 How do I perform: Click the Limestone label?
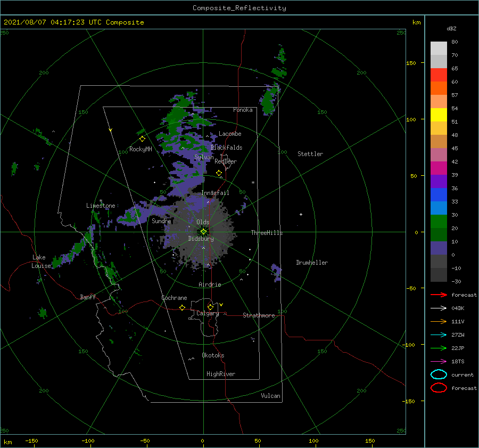pyautogui.click(x=101, y=206)
